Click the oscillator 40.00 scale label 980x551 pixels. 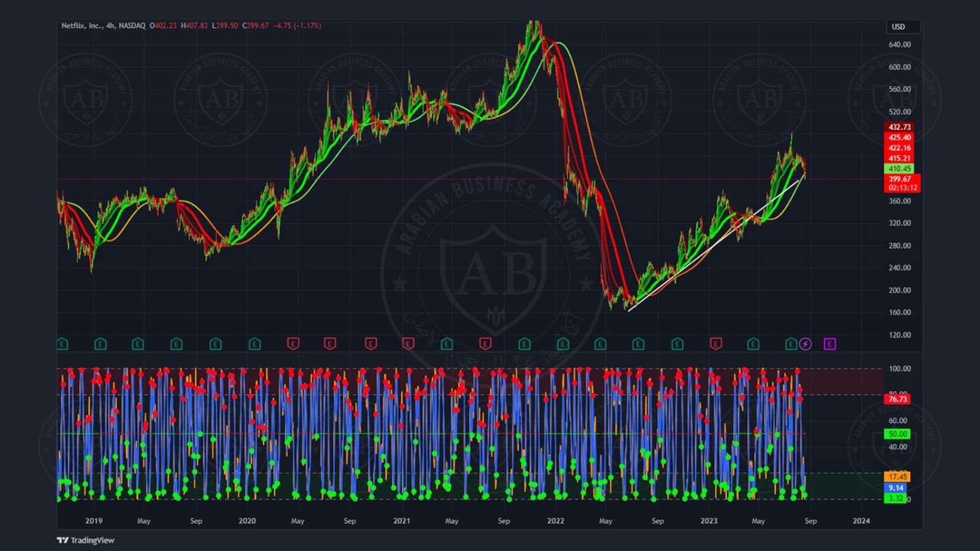click(898, 447)
